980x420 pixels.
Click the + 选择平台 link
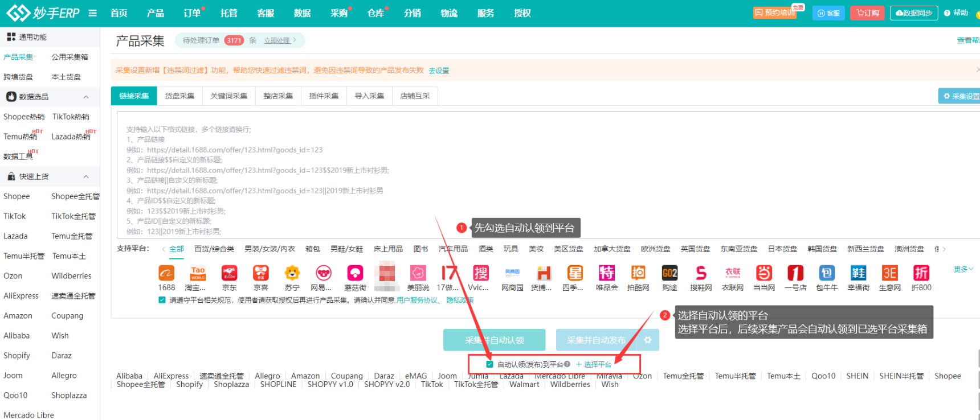594,364
